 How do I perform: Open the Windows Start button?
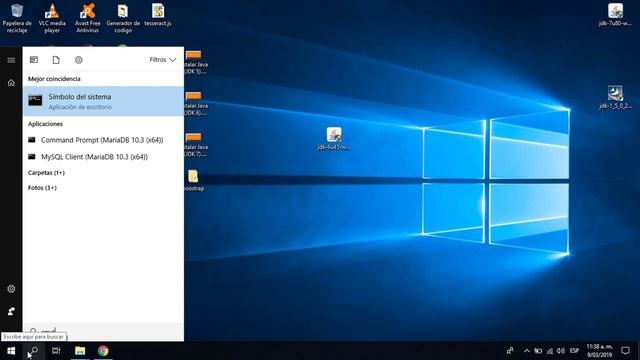(11, 351)
